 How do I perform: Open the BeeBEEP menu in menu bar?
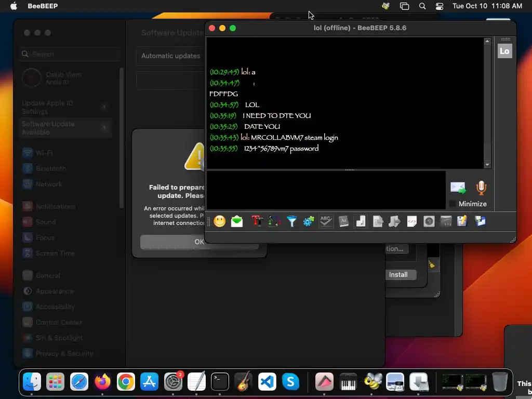[x=43, y=6]
